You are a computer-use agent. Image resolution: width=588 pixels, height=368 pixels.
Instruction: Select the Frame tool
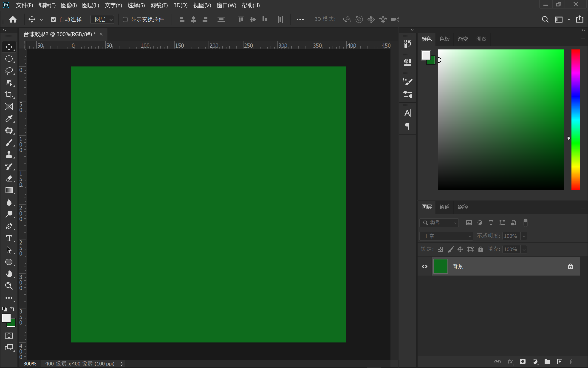point(9,106)
